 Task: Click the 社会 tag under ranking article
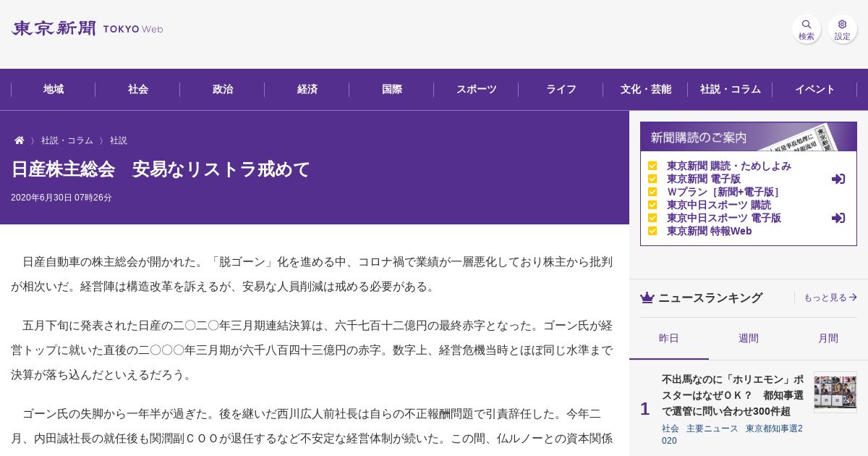pyautogui.click(x=671, y=428)
